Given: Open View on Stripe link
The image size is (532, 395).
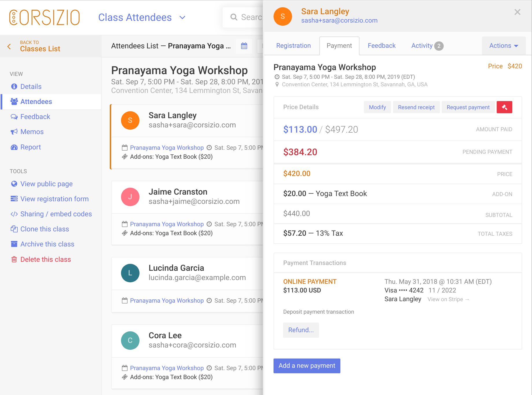Looking at the screenshot, I should pyautogui.click(x=448, y=299).
